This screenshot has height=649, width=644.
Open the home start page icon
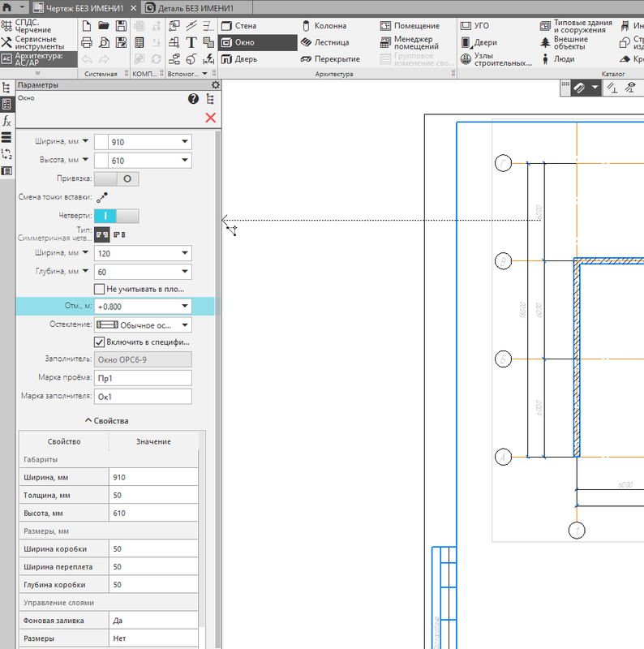[x=7, y=7]
